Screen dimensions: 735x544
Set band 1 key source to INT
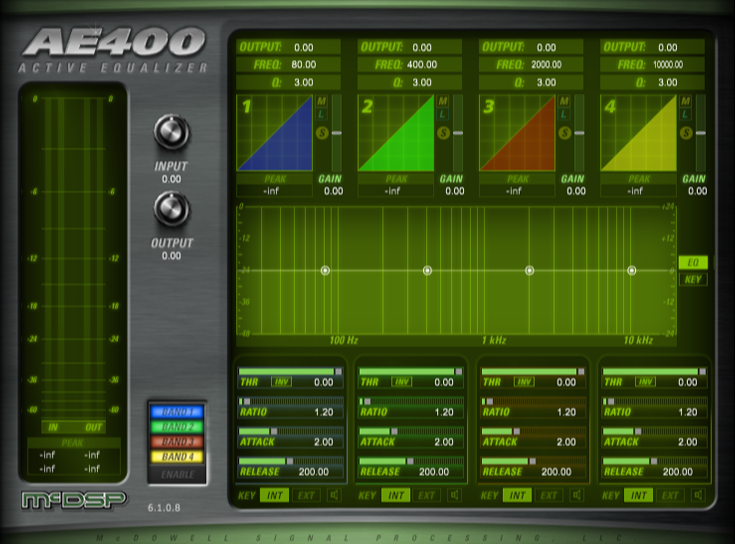pos(275,495)
